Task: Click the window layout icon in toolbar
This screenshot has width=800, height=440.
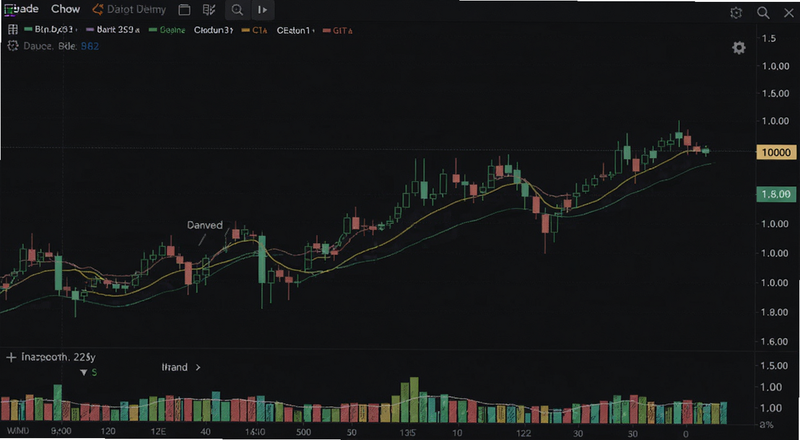Action: [x=185, y=10]
